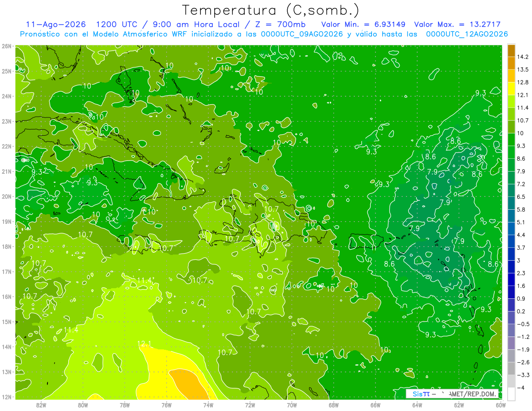This screenshot has height=411, width=532.
Task: Select the purple legend swatch between -1.9 and -1.2
Action: point(511,343)
